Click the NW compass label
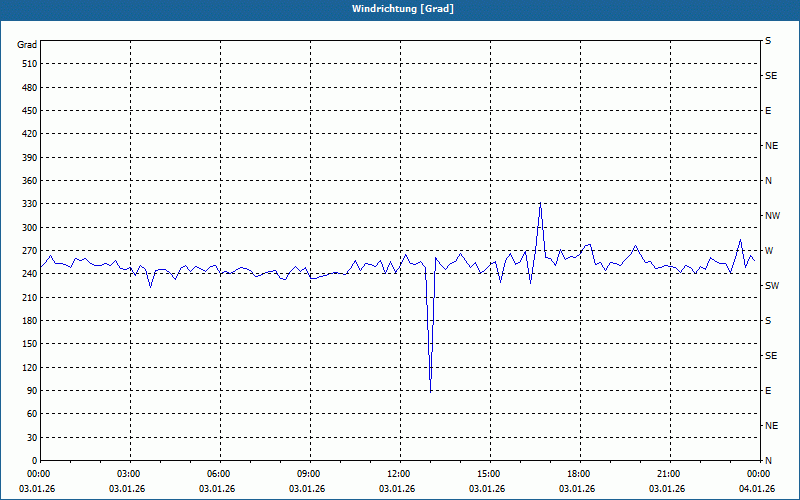The height and width of the screenshot is (500, 800). point(772,216)
